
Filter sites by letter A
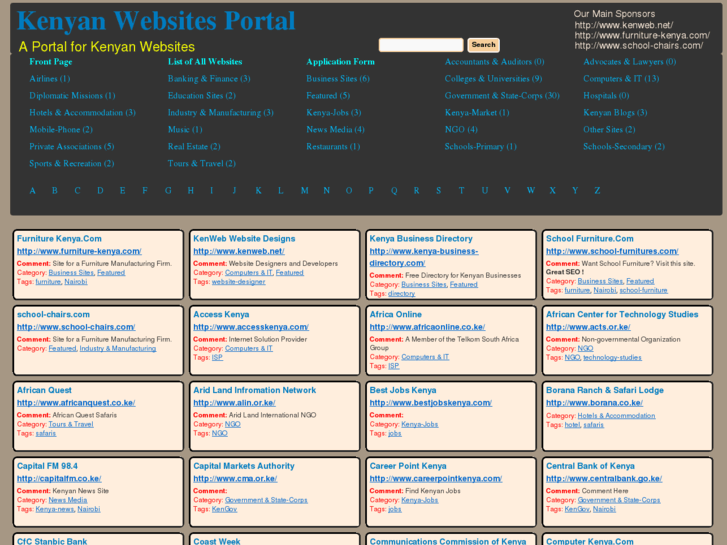[x=32, y=191]
